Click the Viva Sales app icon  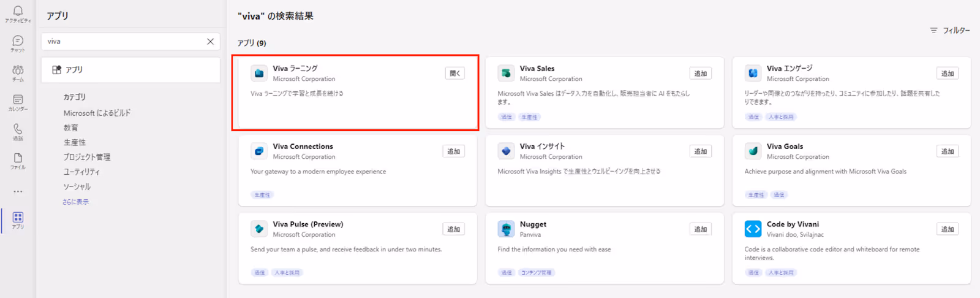pyautogui.click(x=506, y=73)
